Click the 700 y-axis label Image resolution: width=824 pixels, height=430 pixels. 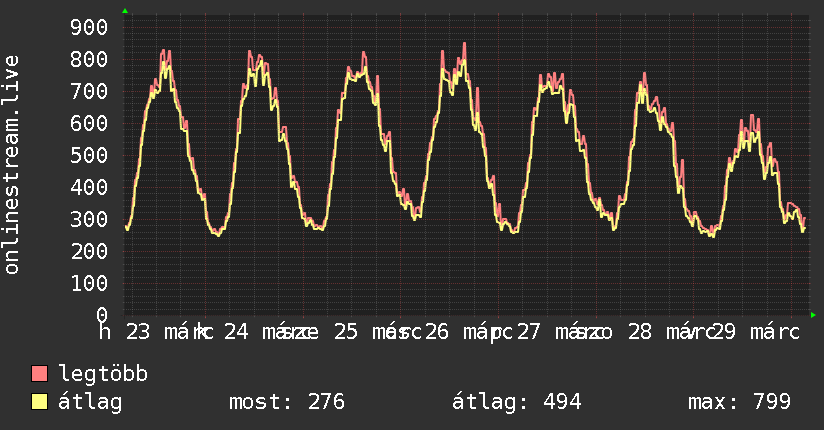point(89,91)
